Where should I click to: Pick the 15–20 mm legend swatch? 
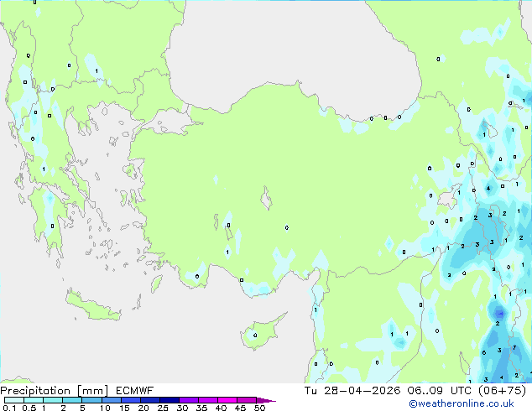pos(130,400)
